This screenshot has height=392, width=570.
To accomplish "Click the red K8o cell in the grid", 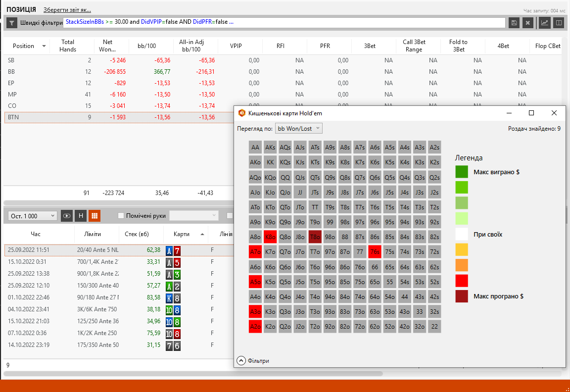I will [x=270, y=237].
